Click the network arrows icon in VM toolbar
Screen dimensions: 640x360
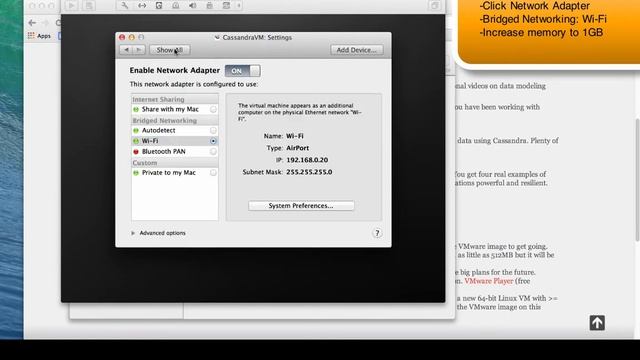(x=142, y=5)
